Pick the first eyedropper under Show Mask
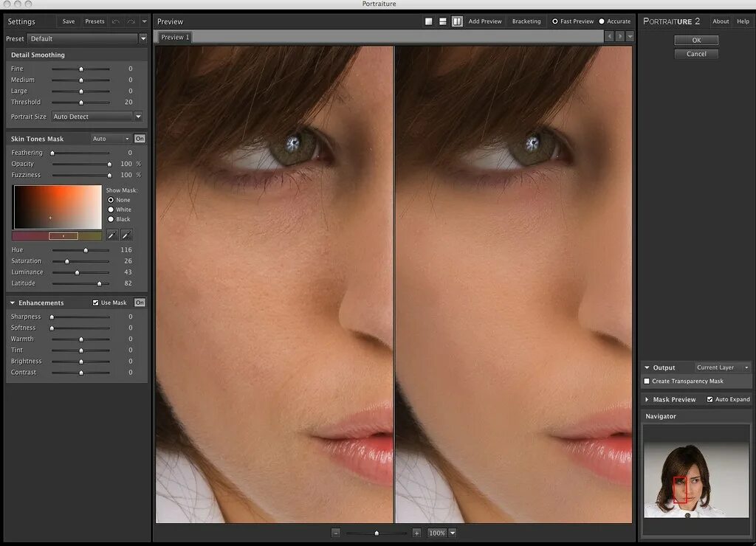 coord(112,235)
